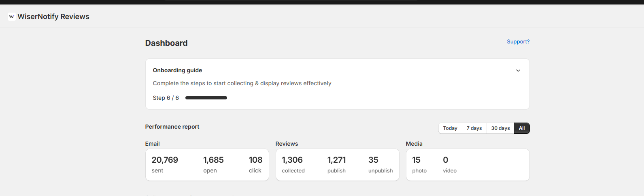Select the All time range
The image size is (644, 196).
tap(522, 128)
